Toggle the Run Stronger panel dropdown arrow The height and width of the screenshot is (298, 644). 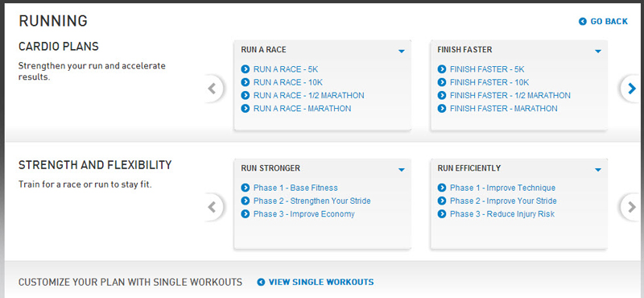pyautogui.click(x=401, y=170)
